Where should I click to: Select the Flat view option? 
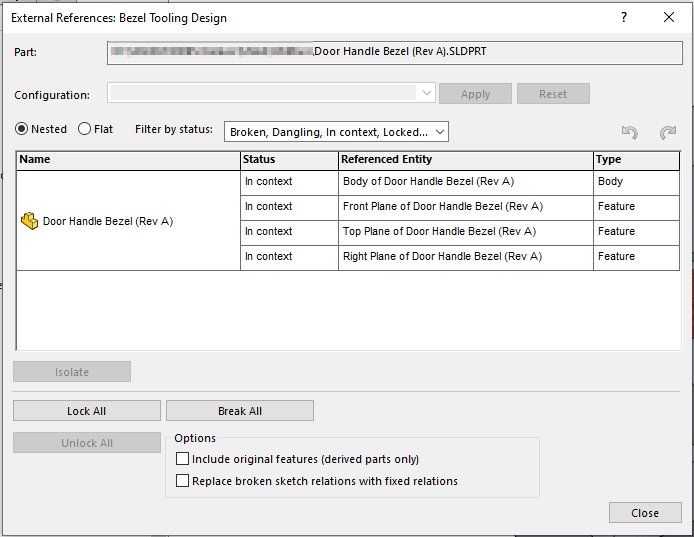point(84,129)
